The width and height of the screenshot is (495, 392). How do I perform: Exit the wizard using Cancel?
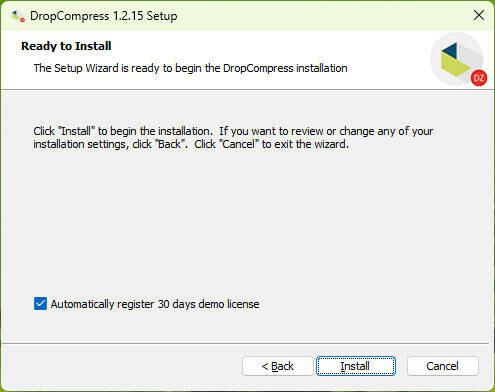coord(442,366)
